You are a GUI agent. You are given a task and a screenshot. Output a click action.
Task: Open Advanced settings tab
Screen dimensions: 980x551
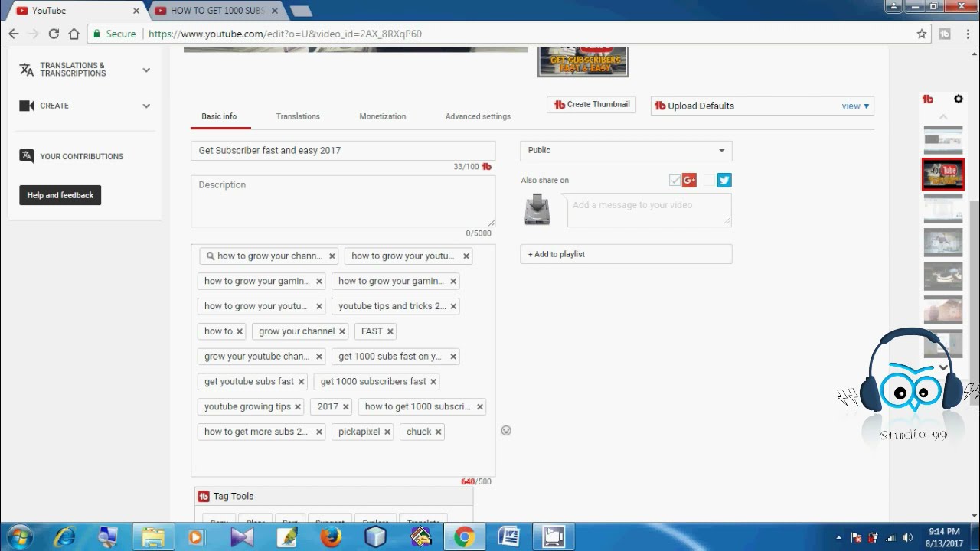[x=478, y=116]
